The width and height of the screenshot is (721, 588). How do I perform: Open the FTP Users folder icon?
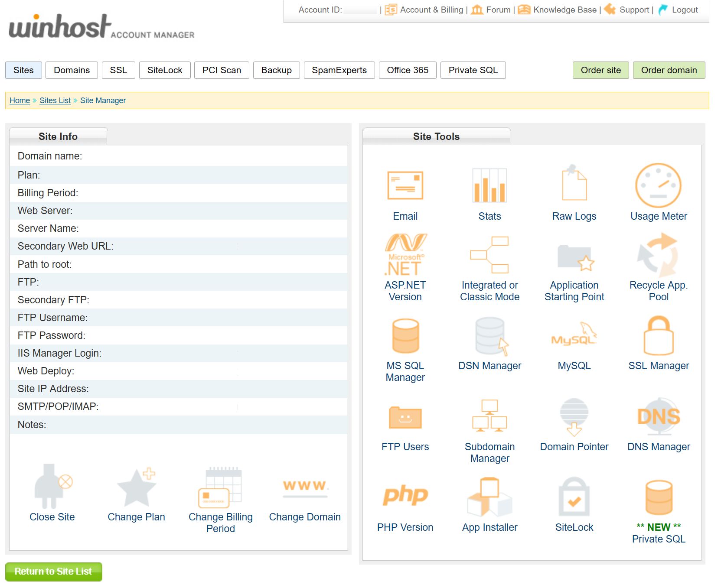tap(405, 417)
